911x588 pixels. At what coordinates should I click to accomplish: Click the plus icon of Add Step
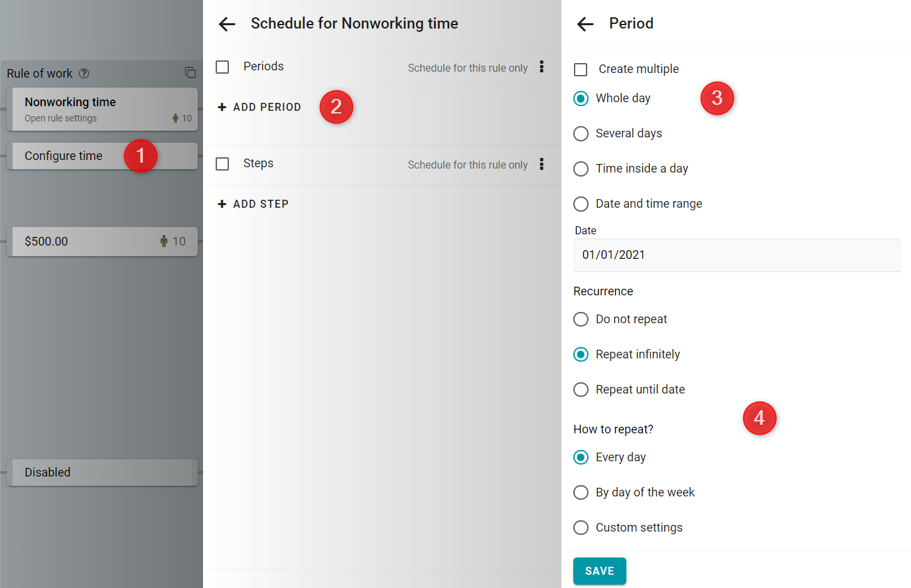(222, 204)
